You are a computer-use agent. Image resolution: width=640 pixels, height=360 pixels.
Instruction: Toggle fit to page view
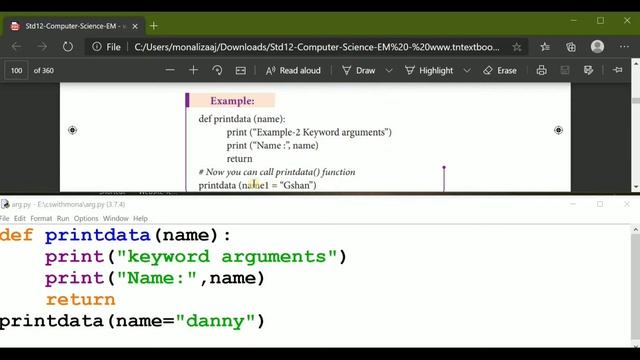pyautogui.click(x=241, y=70)
